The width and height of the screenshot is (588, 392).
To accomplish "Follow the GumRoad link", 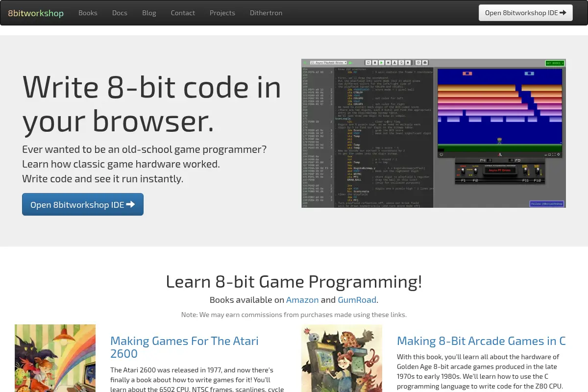I will pyautogui.click(x=357, y=300).
